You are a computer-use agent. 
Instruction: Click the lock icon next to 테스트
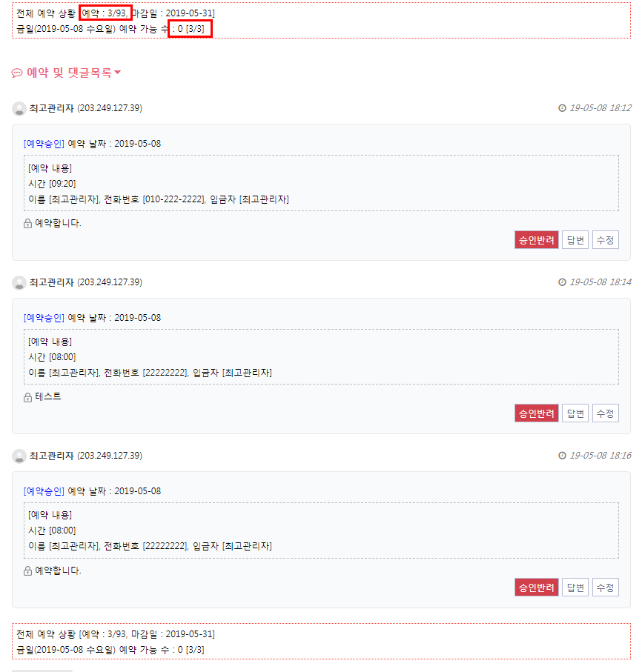pos(28,398)
